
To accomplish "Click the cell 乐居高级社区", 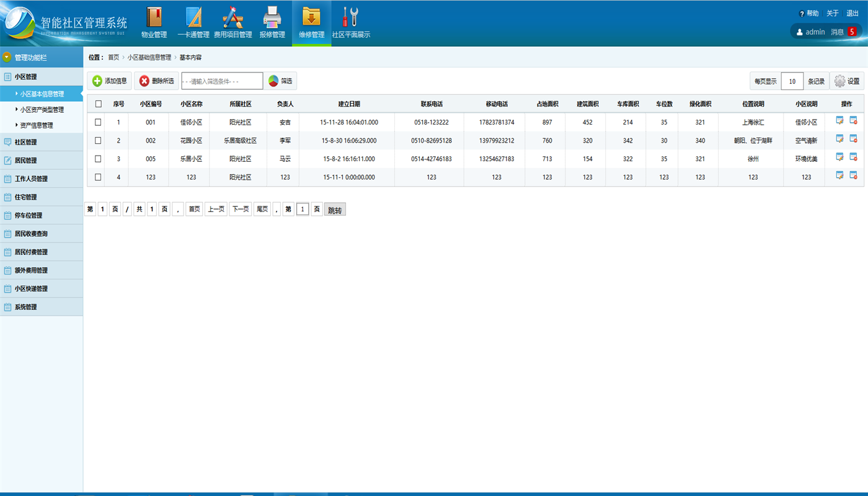I will (x=241, y=141).
